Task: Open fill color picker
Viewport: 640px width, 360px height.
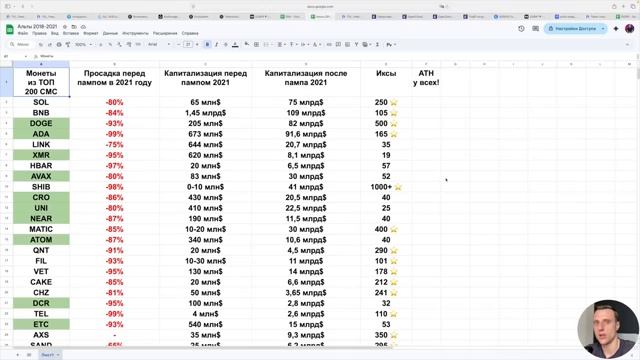Action: [247, 44]
